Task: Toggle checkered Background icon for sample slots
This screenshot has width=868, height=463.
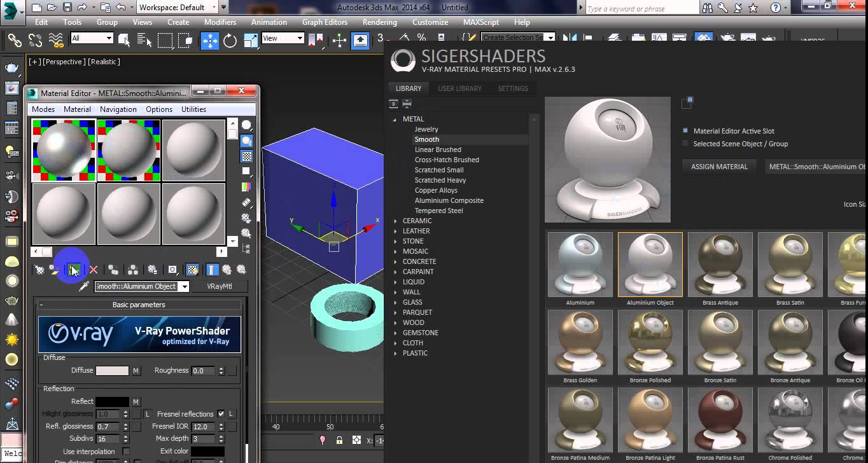Action: (246, 156)
